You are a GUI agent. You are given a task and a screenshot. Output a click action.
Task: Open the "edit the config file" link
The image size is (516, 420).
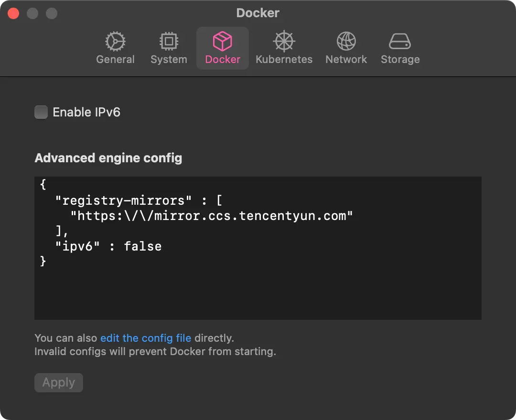click(145, 338)
